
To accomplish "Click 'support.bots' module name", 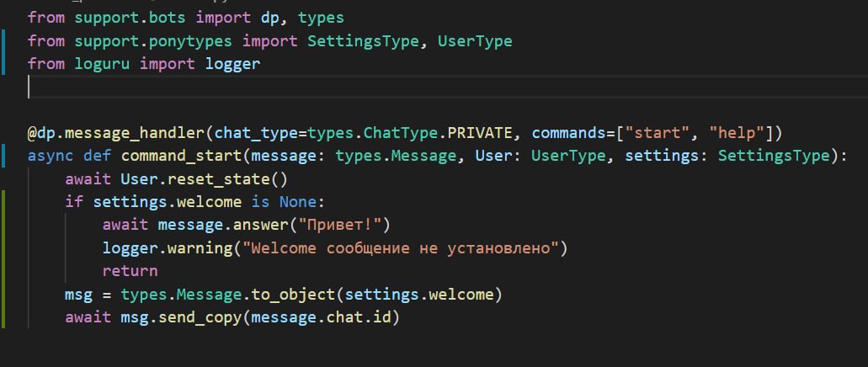I will click(x=130, y=19).
